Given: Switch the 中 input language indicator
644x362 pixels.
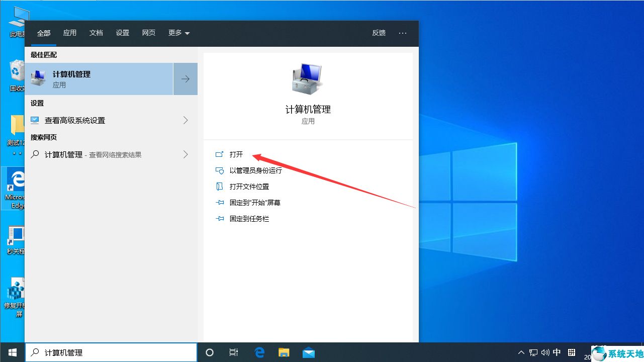Looking at the screenshot, I should [557, 352].
